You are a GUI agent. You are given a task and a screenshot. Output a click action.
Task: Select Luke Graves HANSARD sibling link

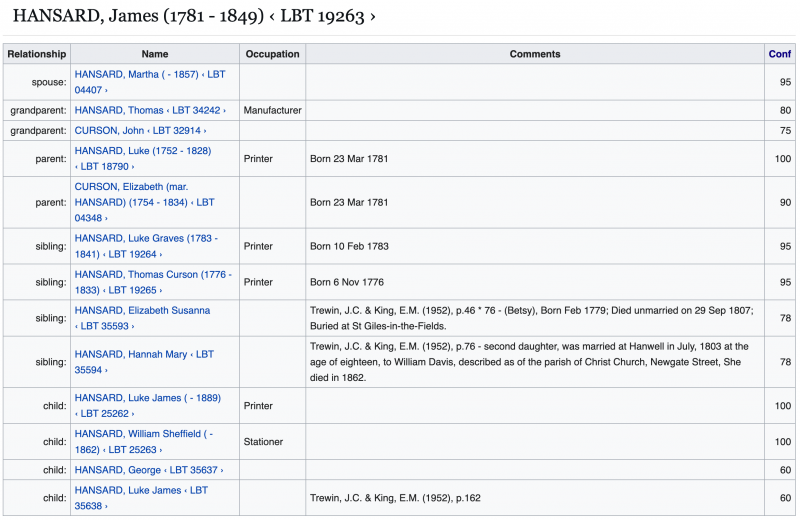pyautogui.click(x=145, y=239)
